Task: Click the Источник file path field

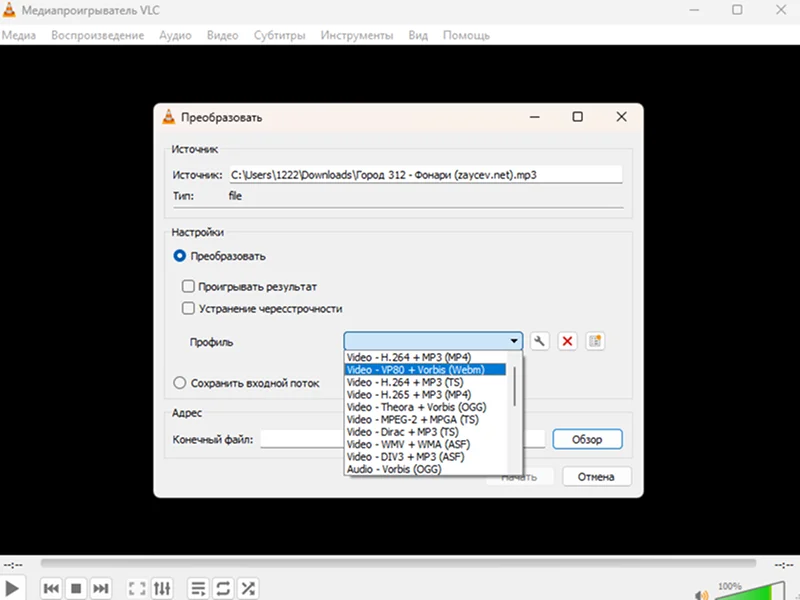Action: coord(426,174)
